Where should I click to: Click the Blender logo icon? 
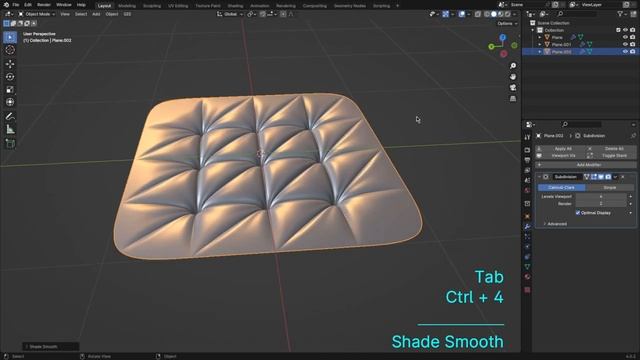(6, 5)
